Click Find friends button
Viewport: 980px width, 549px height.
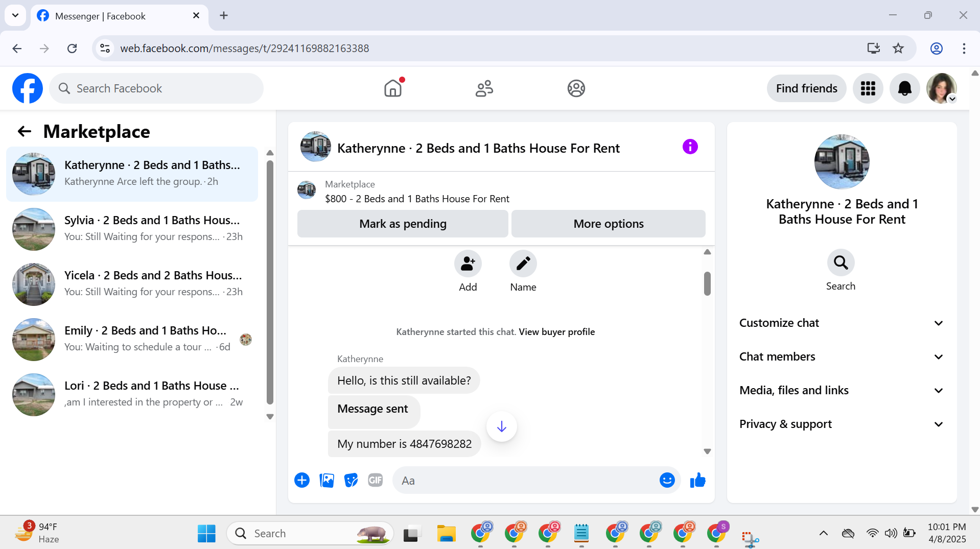pyautogui.click(x=806, y=88)
